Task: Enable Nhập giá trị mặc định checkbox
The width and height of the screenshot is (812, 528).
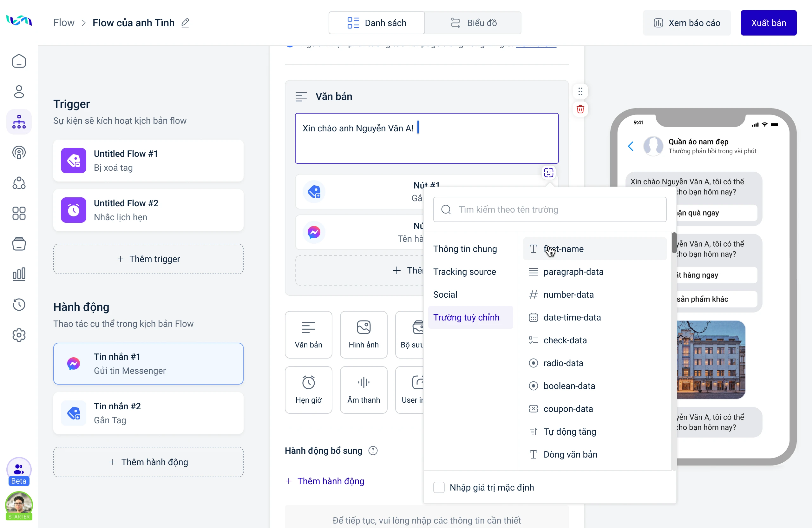Action: click(439, 487)
